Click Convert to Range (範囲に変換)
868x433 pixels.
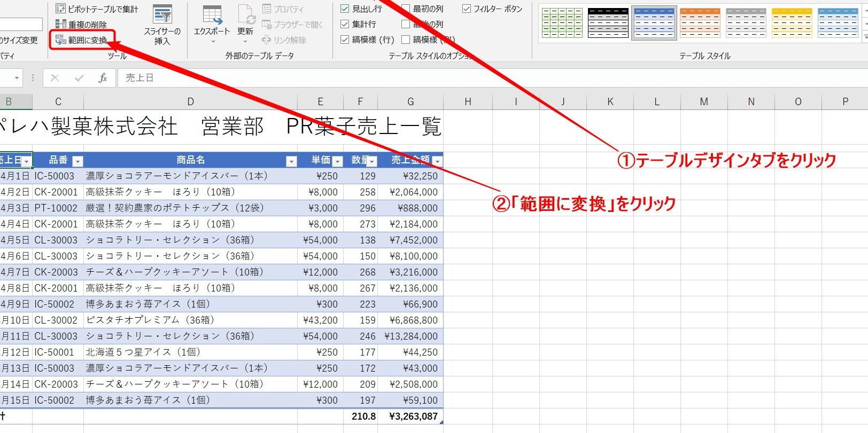pyautogui.click(x=81, y=40)
